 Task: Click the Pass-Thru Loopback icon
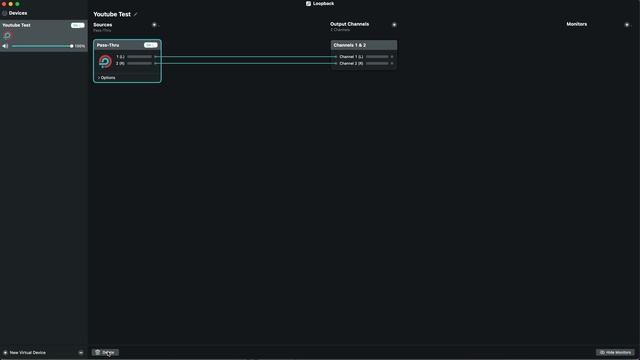tap(105, 62)
